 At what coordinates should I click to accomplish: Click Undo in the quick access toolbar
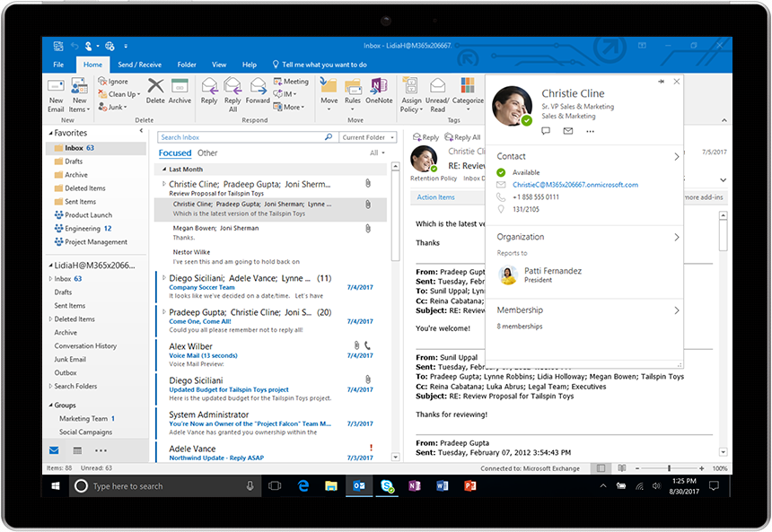point(75,46)
